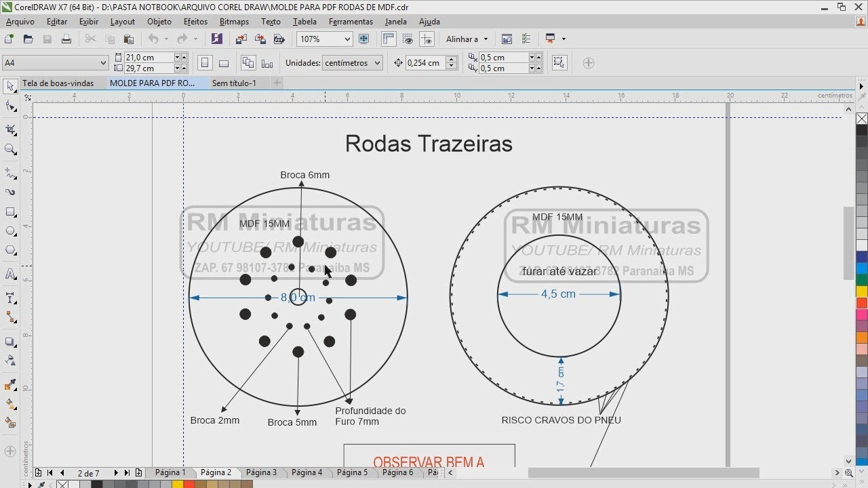868x488 pixels.
Task: Open the redo history dropdown arrow
Action: pos(195,39)
